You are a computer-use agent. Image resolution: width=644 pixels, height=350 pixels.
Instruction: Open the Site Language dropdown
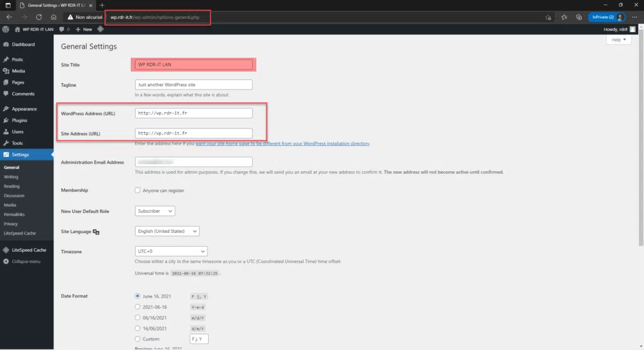click(x=167, y=231)
